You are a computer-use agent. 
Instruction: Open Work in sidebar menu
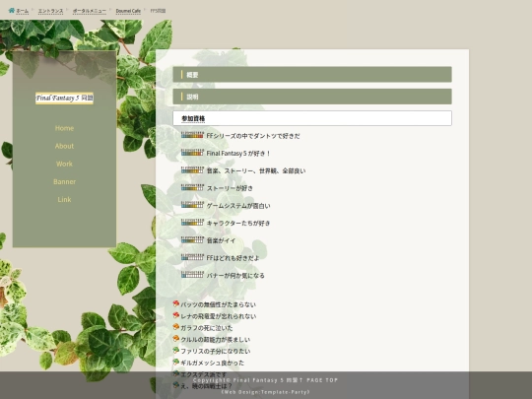(x=64, y=164)
